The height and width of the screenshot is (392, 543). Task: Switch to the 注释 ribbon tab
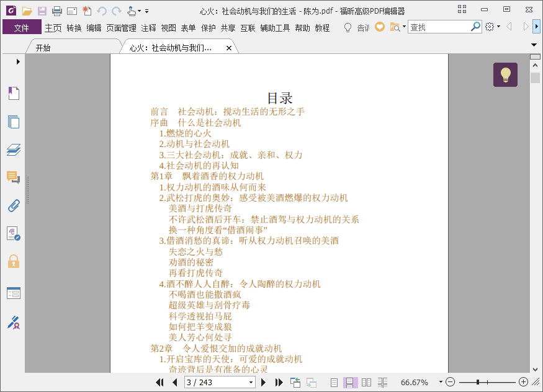click(x=148, y=28)
